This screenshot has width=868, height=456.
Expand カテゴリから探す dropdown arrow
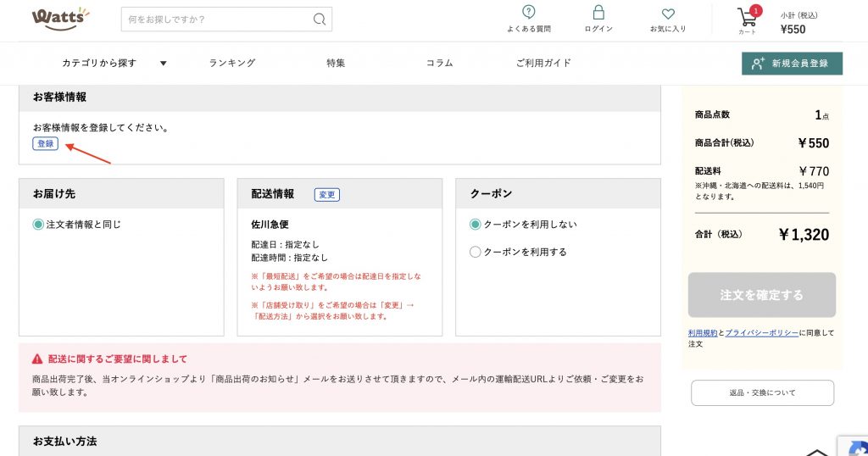(164, 64)
